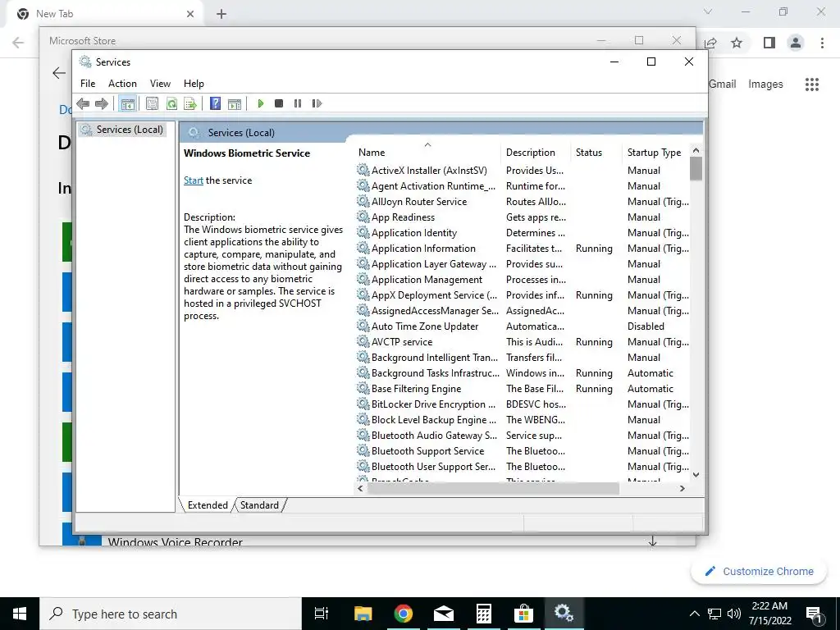Click the taskbar search box
This screenshot has width=840, height=630.
click(171, 614)
